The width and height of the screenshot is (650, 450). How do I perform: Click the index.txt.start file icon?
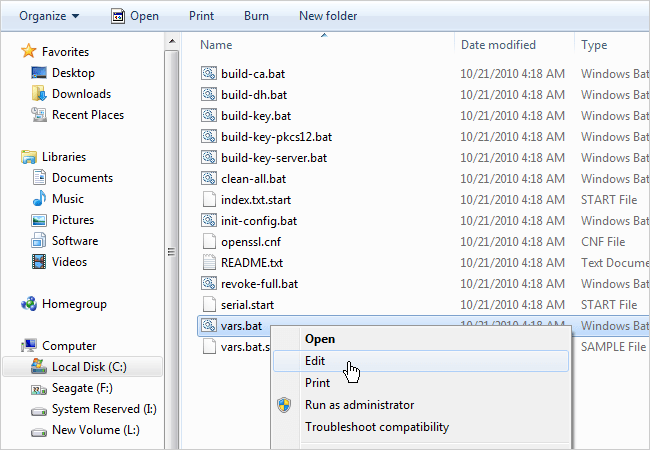pos(209,199)
